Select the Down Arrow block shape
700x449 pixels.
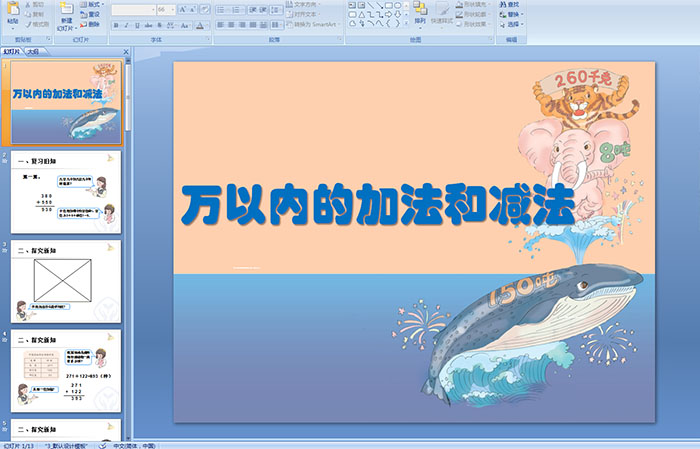397,14
